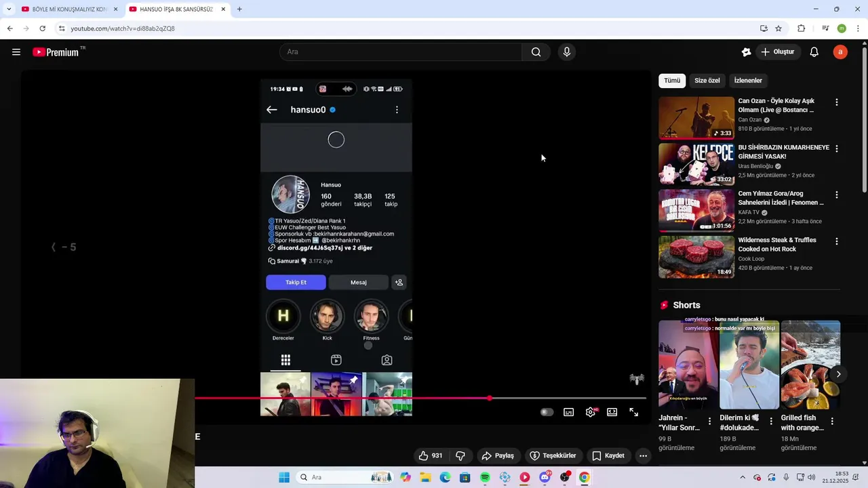Seek on the red video progress bar
The image size is (868, 488).
click(x=420, y=398)
